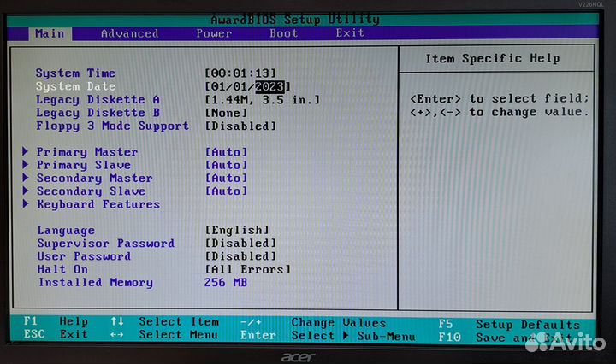Toggle the Supervisor Password Disabled value
This screenshot has height=364, width=616.
(x=240, y=243)
